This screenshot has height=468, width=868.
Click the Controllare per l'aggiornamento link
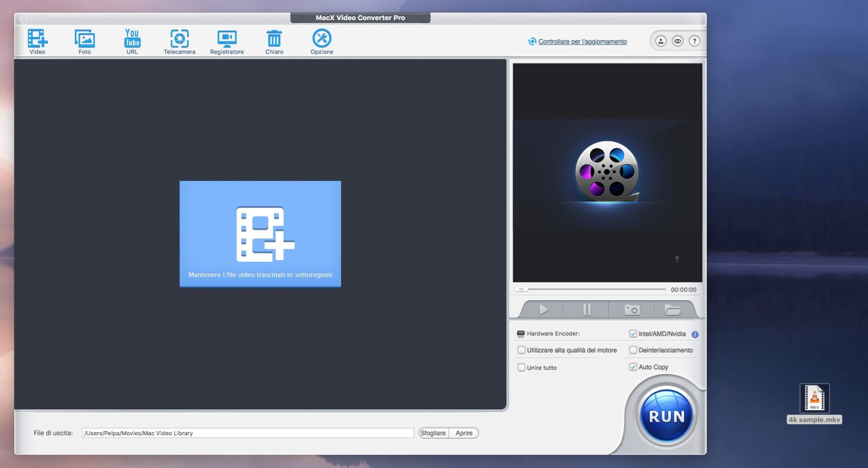click(582, 42)
